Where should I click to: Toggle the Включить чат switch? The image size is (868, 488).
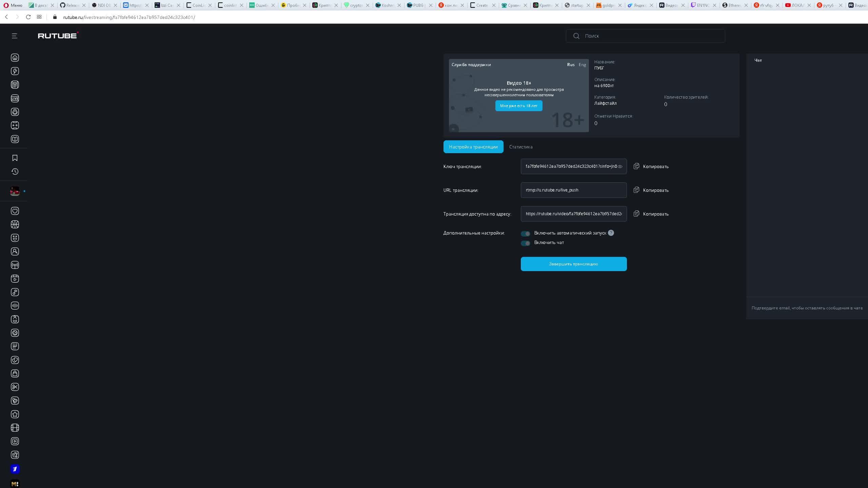[x=526, y=243]
